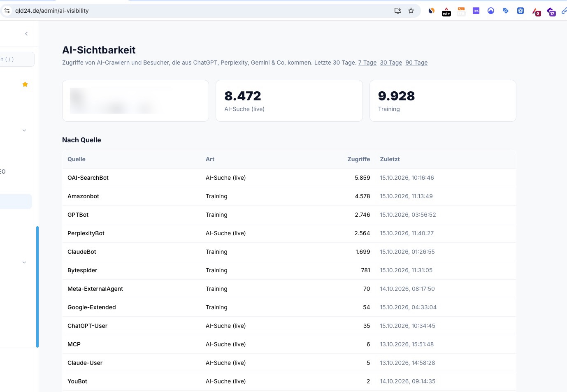567x392 pixels.
Task: Open the purple TDK extension icon
Action: pos(476,11)
